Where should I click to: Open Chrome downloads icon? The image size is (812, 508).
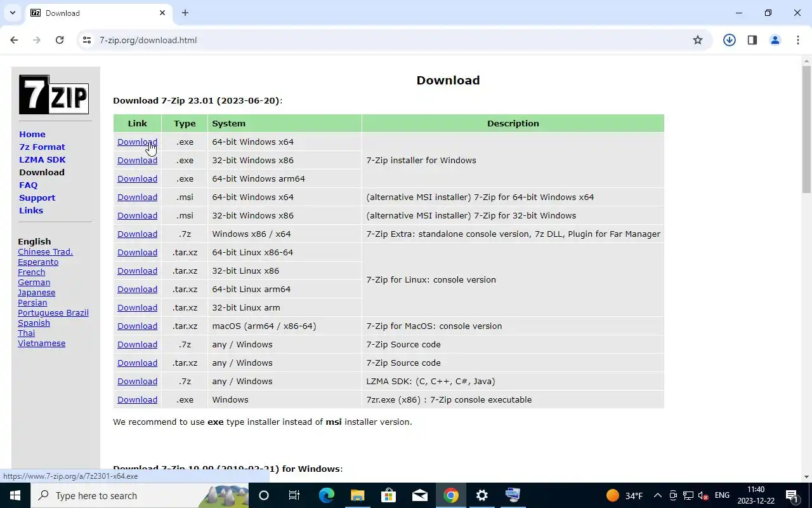pos(730,40)
